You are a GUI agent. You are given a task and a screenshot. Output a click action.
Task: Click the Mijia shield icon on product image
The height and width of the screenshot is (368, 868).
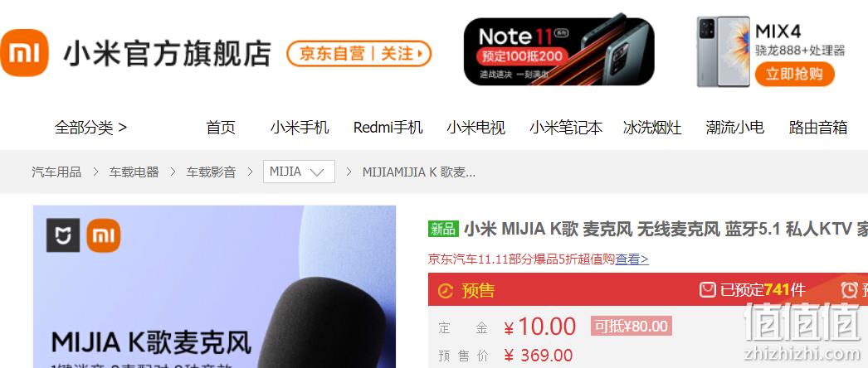(x=62, y=235)
